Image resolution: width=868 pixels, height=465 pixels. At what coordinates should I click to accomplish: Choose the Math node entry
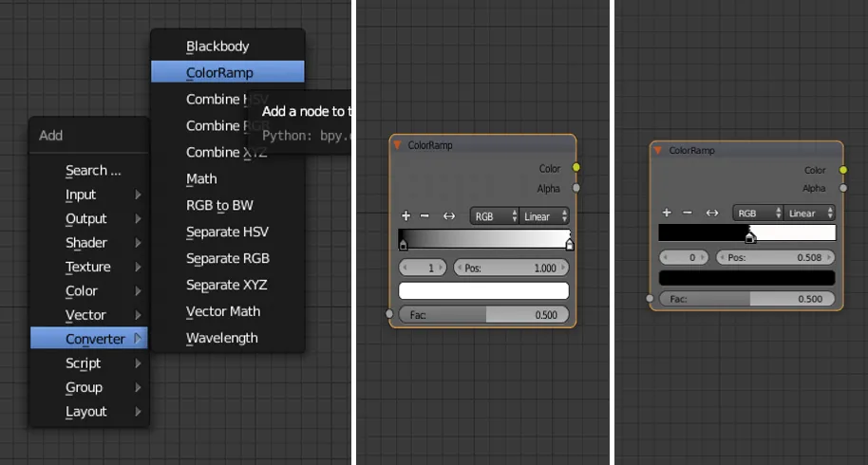click(228, 178)
